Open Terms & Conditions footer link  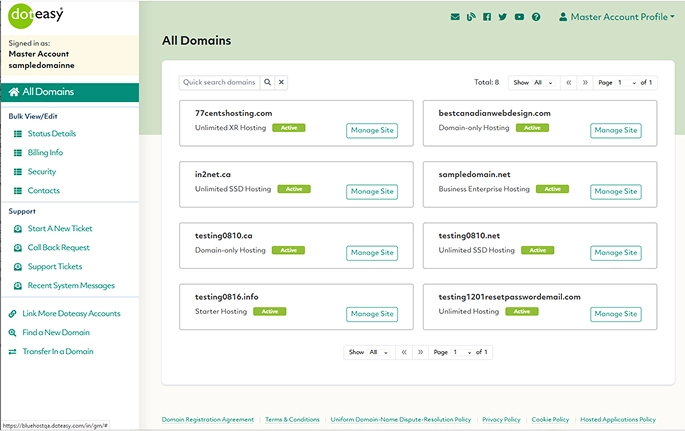(x=292, y=420)
